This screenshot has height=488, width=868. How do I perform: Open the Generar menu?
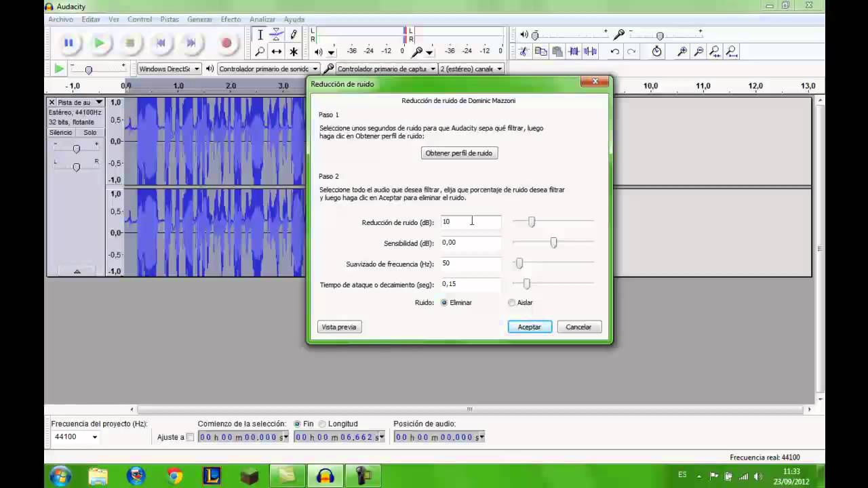click(199, 20)
